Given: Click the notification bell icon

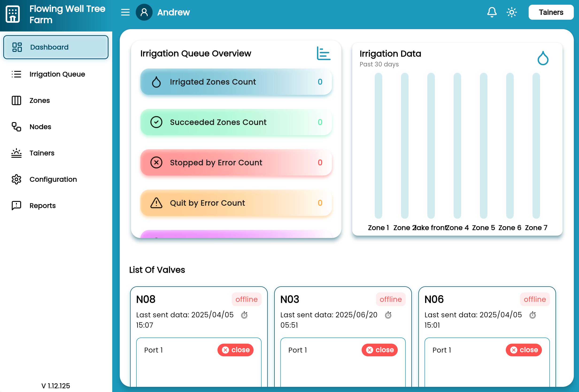Looking at the screenshot, I should [492, 12].
